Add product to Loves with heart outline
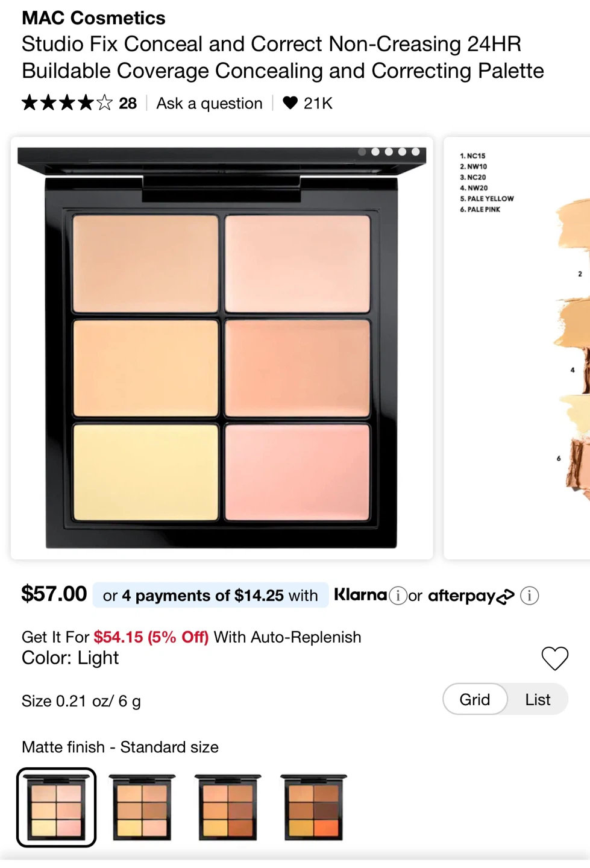The image size is (590, 868). [554, 658]
